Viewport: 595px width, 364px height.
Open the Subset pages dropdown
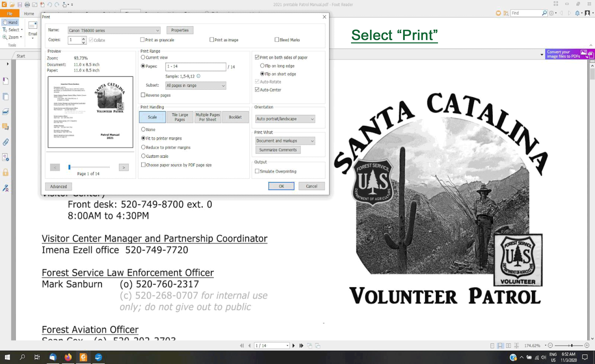click(x=196, y=86)
